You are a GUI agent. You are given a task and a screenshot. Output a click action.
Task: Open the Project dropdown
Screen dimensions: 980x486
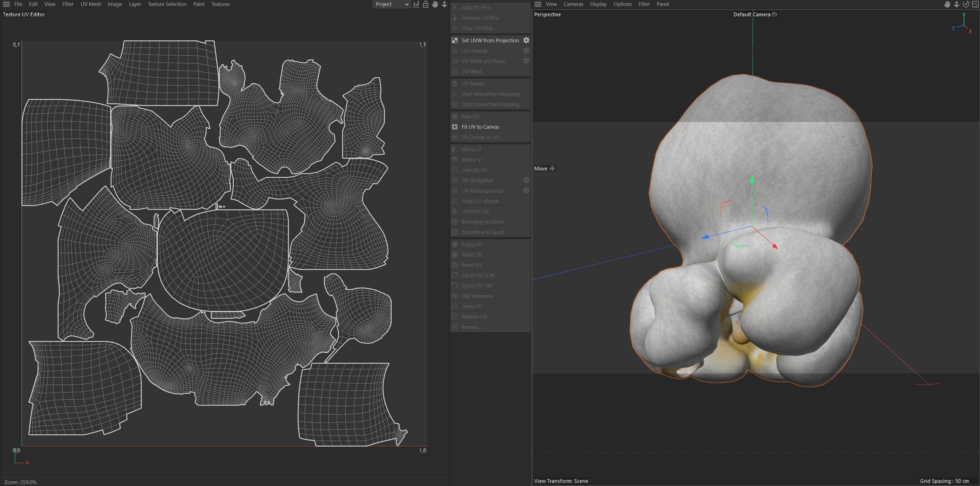click(391, 4)
